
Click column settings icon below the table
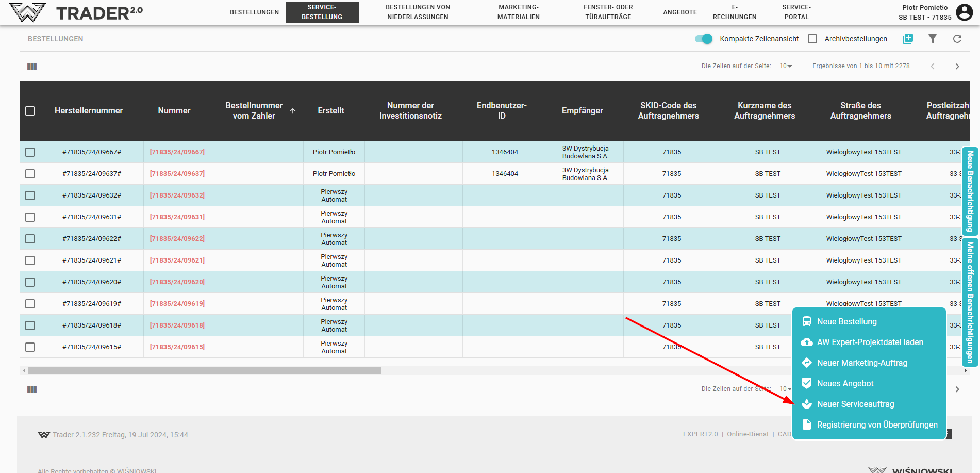coord(32,389)
